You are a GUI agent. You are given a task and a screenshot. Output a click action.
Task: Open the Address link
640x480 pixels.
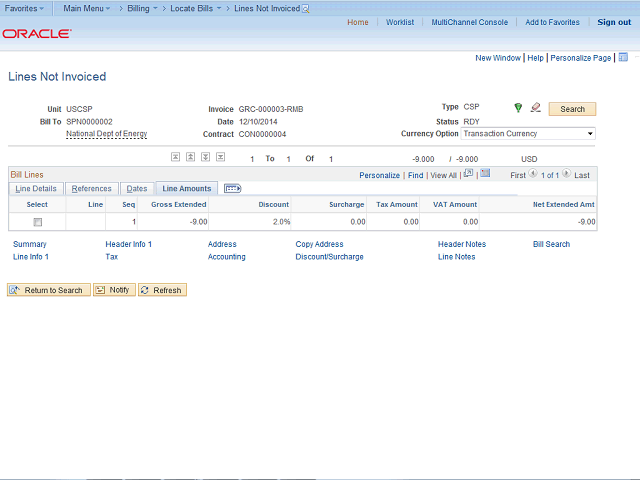click(222, 244)
